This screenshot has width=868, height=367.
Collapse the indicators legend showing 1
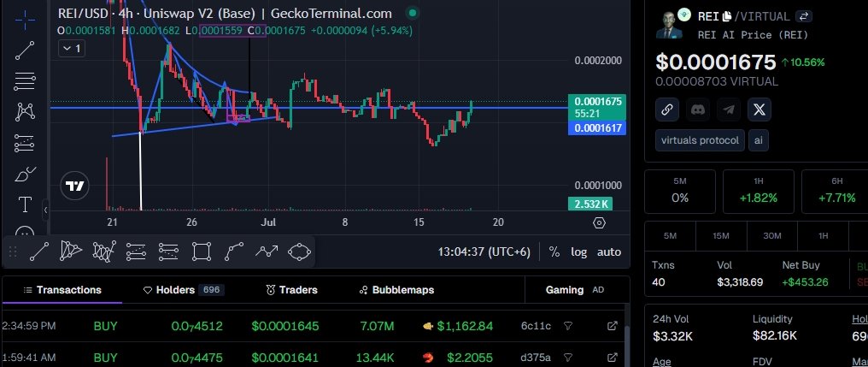coord(72,49)
